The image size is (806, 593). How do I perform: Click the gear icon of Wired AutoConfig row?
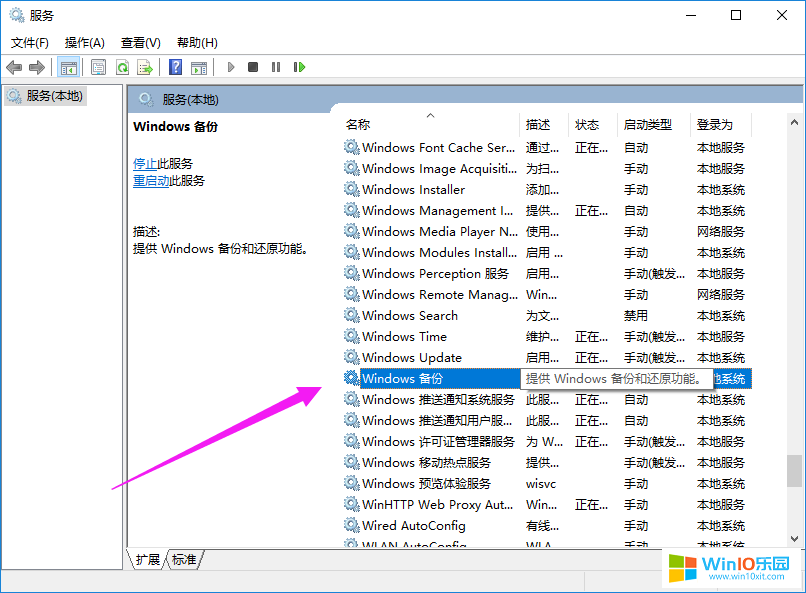click(x=352, y=526)
